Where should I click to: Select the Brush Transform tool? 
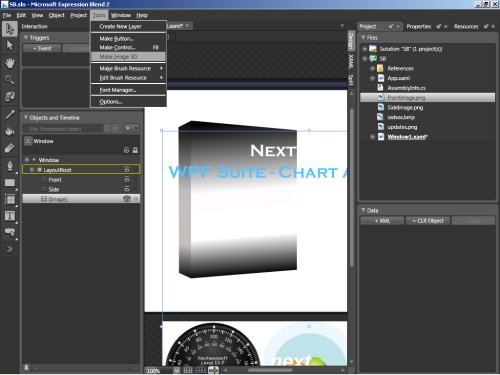[x=10, y=148]
